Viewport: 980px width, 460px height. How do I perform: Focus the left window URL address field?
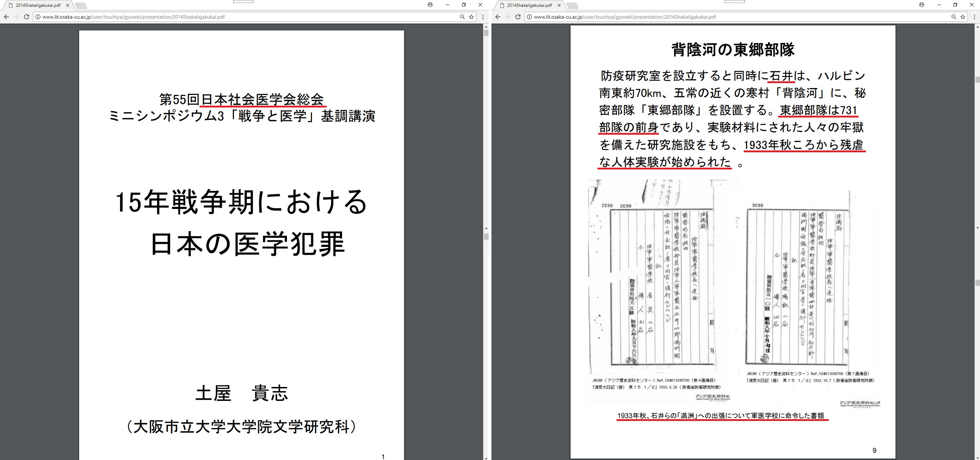pos(247,17)
